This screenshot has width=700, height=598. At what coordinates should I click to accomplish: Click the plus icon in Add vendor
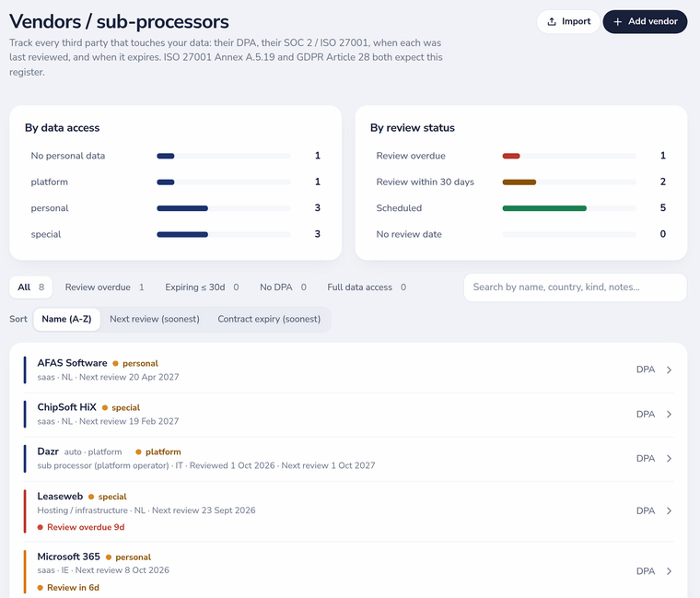[x=617, y=21]
